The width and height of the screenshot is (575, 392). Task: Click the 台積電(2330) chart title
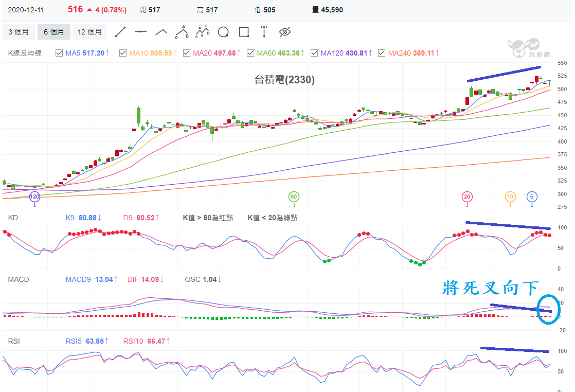coord(284,80)
